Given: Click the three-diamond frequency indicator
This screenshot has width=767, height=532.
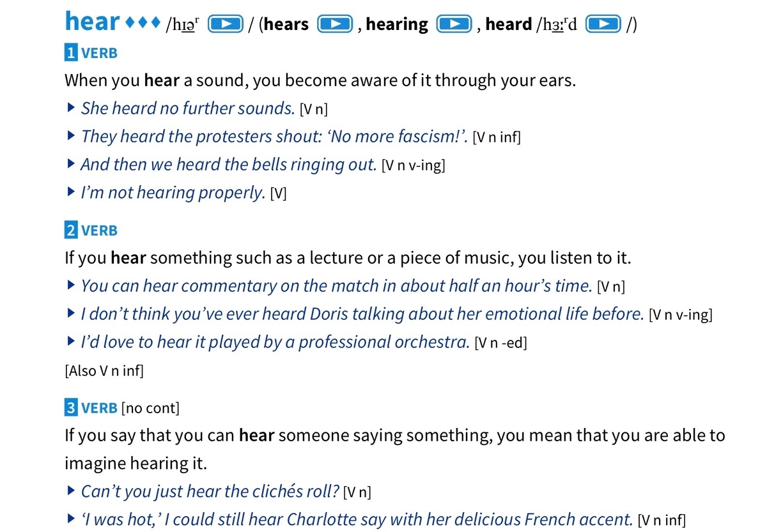Looking at the screenshot, I should [141, 24].
